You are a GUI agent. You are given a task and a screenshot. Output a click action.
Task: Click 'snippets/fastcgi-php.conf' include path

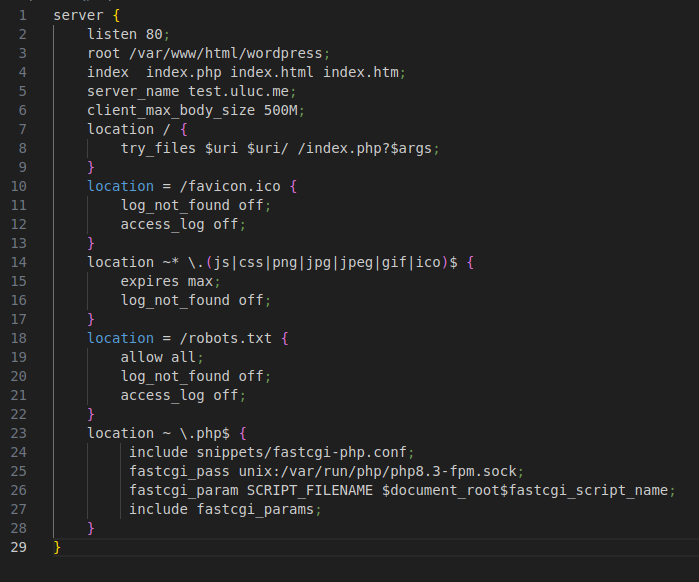tap(302, 453)
